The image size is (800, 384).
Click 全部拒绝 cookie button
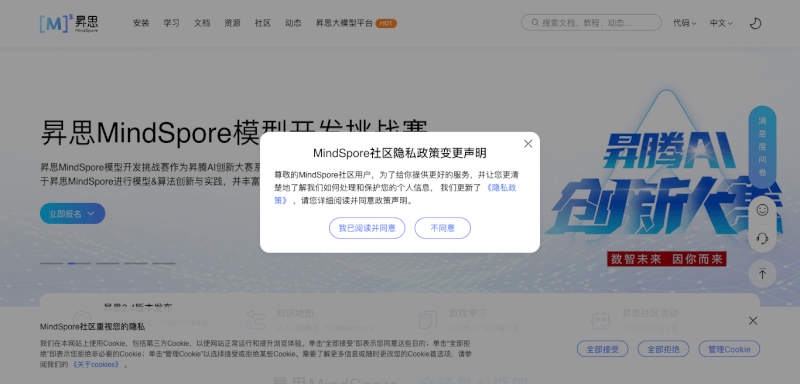click(x=663, y=349)
